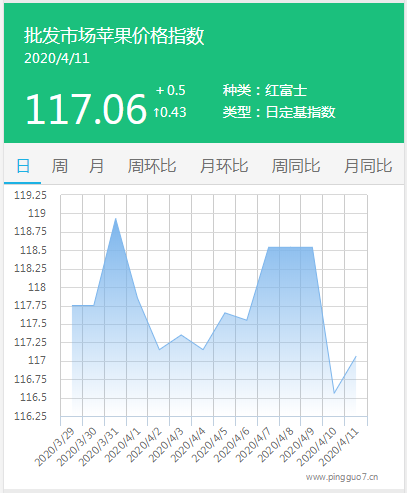Click the y-axis label 117.5
This screenshot has height=493, width=407.
pos(33,323)
